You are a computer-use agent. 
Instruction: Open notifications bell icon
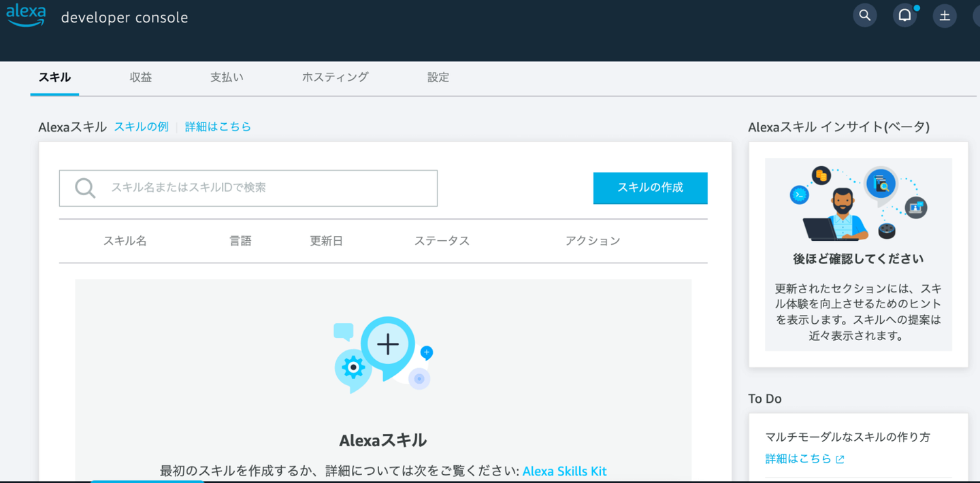click(x=905, y=15)
